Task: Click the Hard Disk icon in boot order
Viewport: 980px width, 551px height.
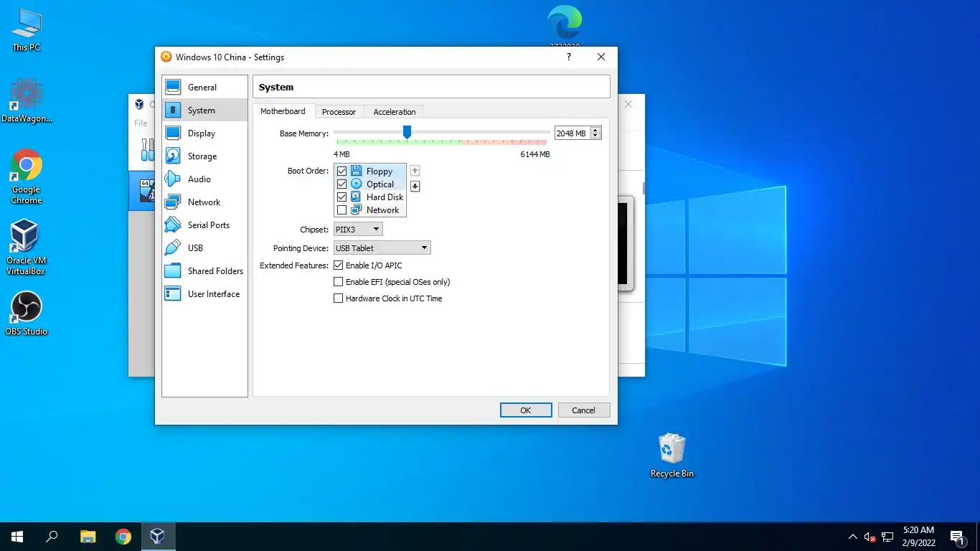Action: (x=356, y=197)
